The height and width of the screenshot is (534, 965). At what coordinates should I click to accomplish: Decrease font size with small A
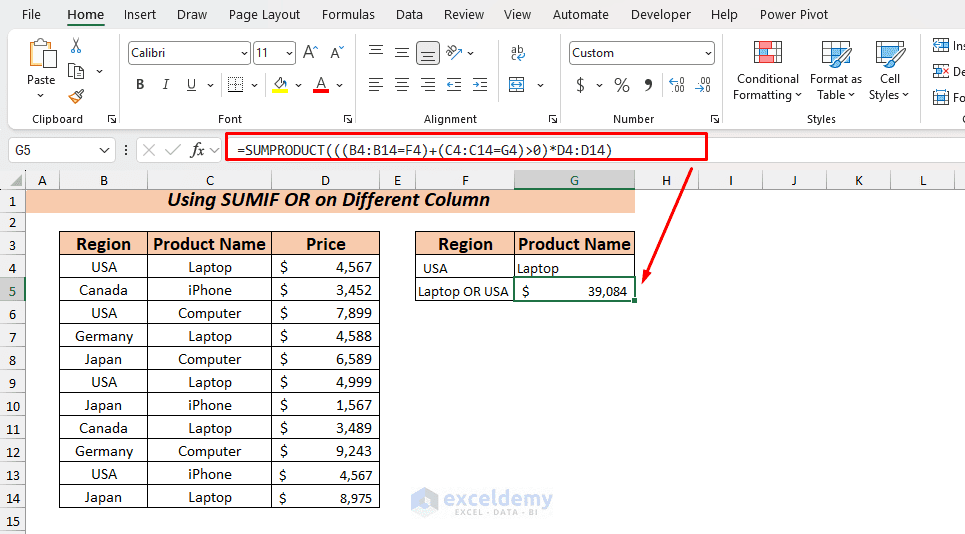[x=337, y=53]
